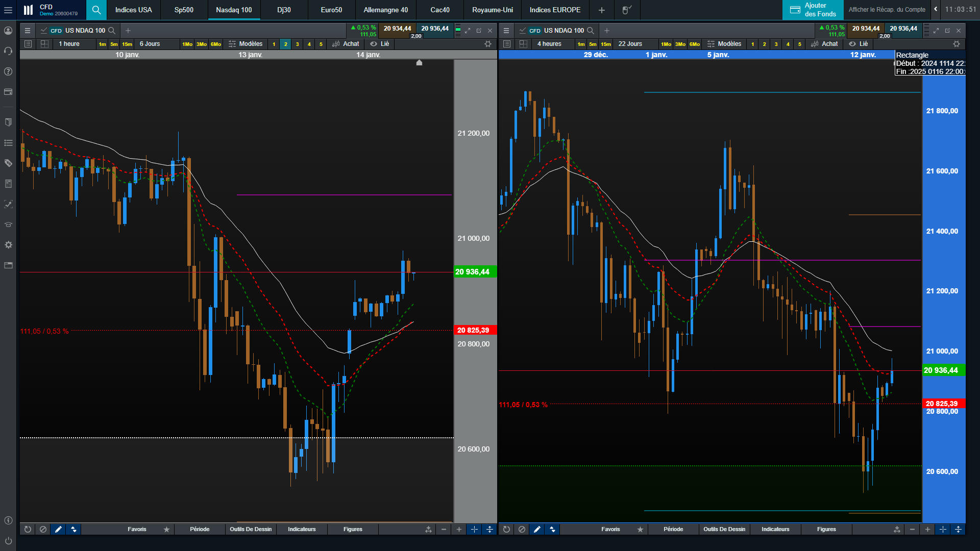This screenshot has height=551, width=980.
Task: Open Indicateurs menu below left chart
Action: [x=302, y=530]
